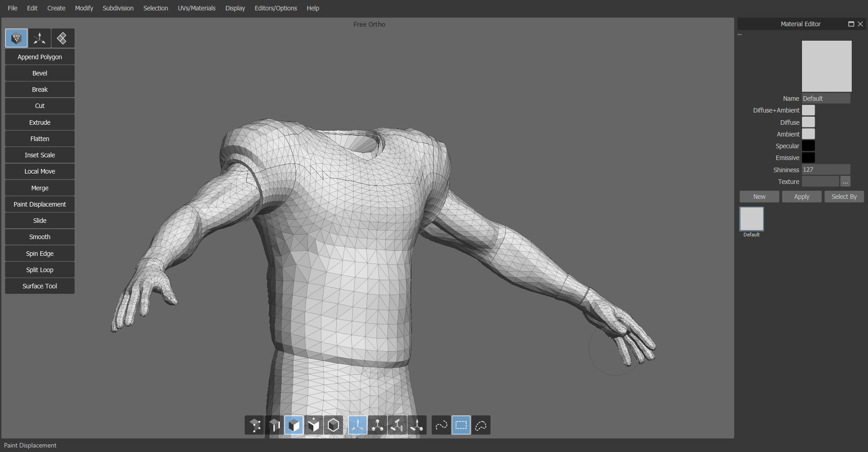
Task: Select the face display mode cube icon
Action: click(294, 425)
